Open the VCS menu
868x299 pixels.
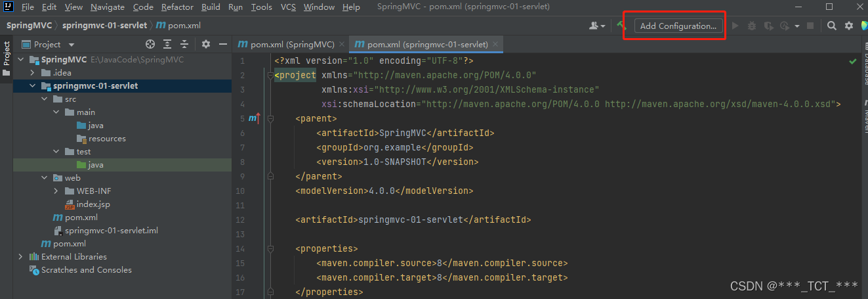(288, 7)
